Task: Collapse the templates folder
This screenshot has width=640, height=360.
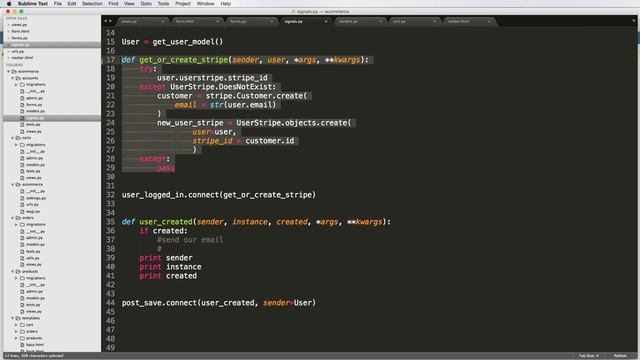Action: pyautogui.click(x=13, y=318)
